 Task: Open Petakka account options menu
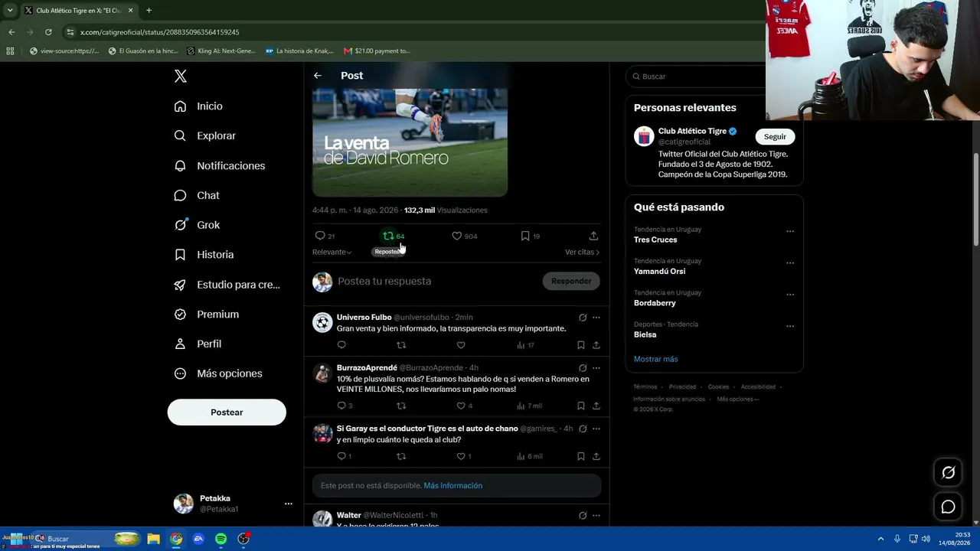click(289, 504)
